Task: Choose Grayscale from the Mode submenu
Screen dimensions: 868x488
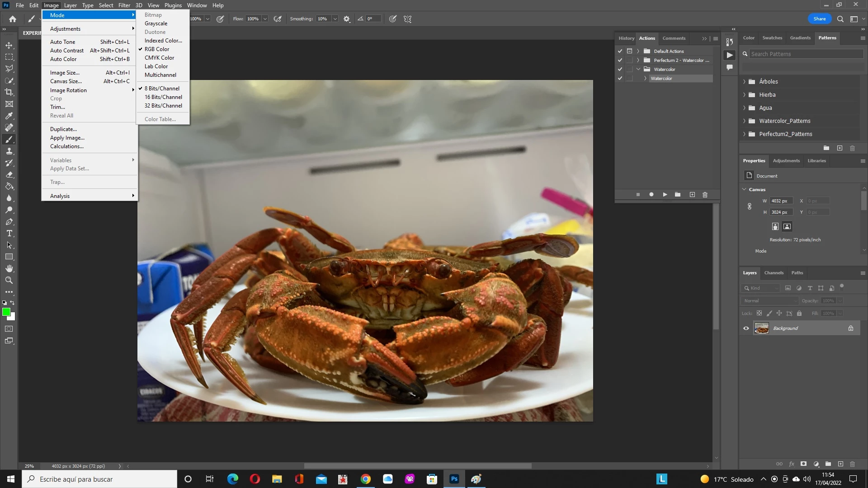Action: [156, 23]
